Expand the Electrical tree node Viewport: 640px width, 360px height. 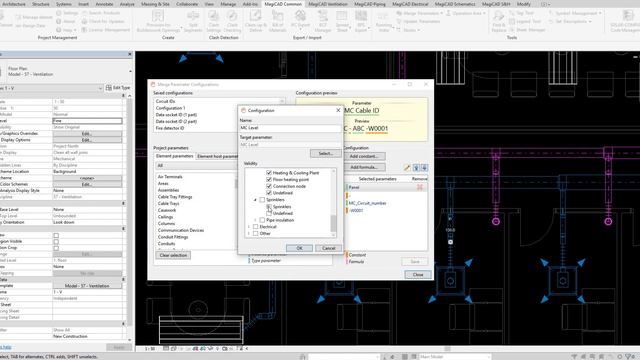(249, 227)
